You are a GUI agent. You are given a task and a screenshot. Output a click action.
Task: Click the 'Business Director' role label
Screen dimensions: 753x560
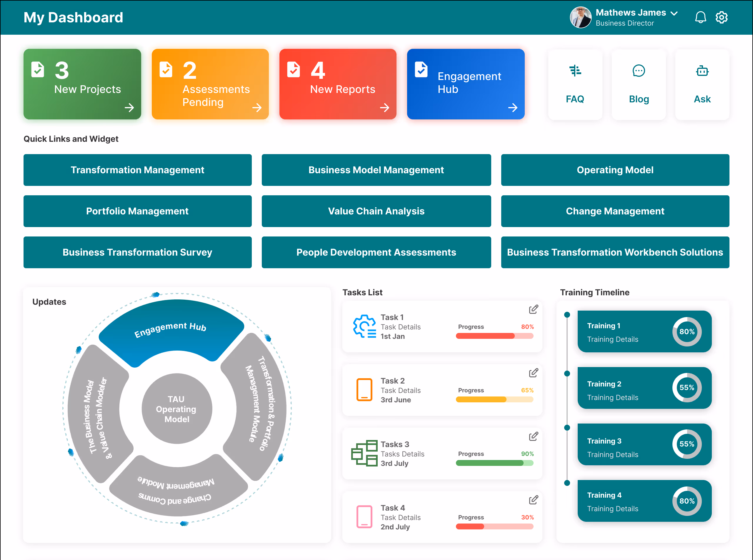coord(624,23)
